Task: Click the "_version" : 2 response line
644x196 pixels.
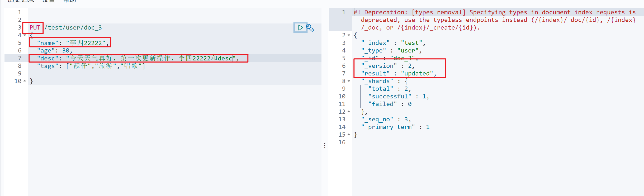Action: pos(388,66)
